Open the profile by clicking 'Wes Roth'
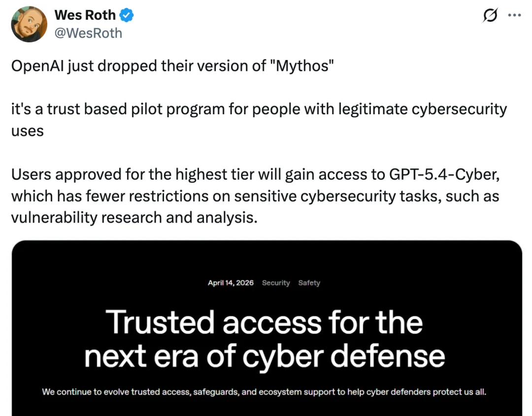The height and width of the screenshot is (416, 532). coord(85,15)
